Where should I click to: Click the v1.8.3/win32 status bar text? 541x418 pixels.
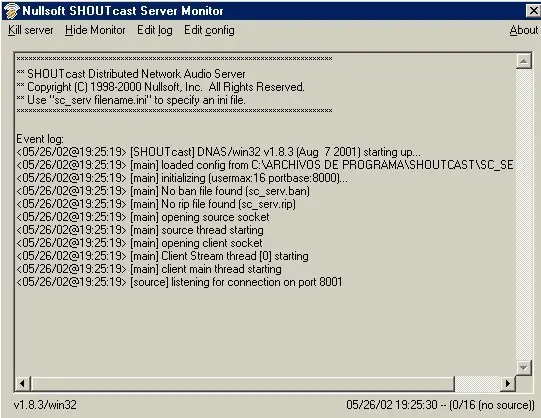tap(45, 405)
